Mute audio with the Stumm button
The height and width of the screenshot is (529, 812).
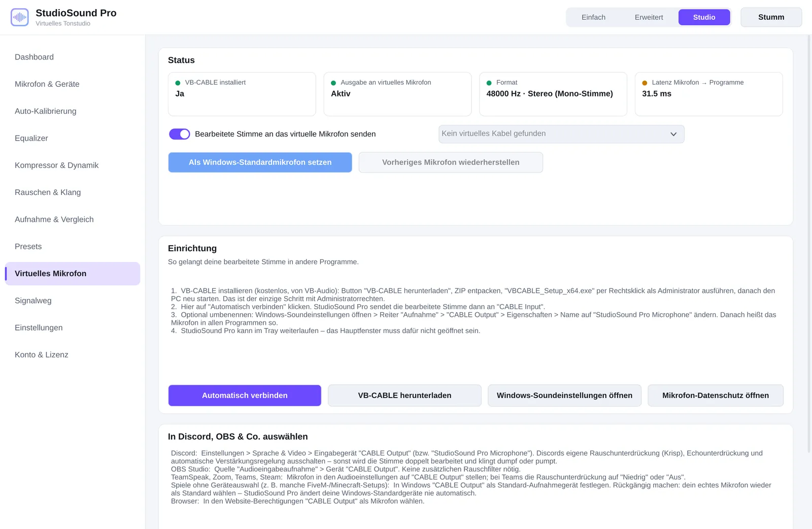(x=771, y=17)
